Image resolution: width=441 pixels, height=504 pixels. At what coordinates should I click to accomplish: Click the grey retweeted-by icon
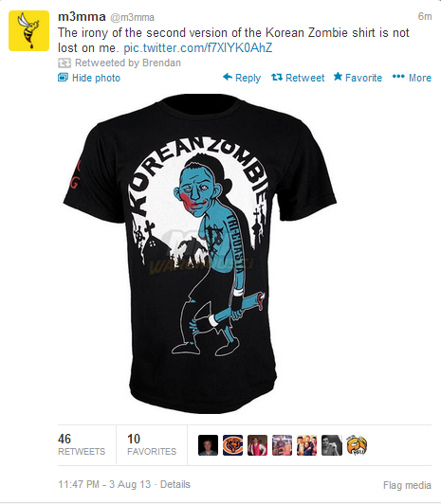[x=64, y=63]
